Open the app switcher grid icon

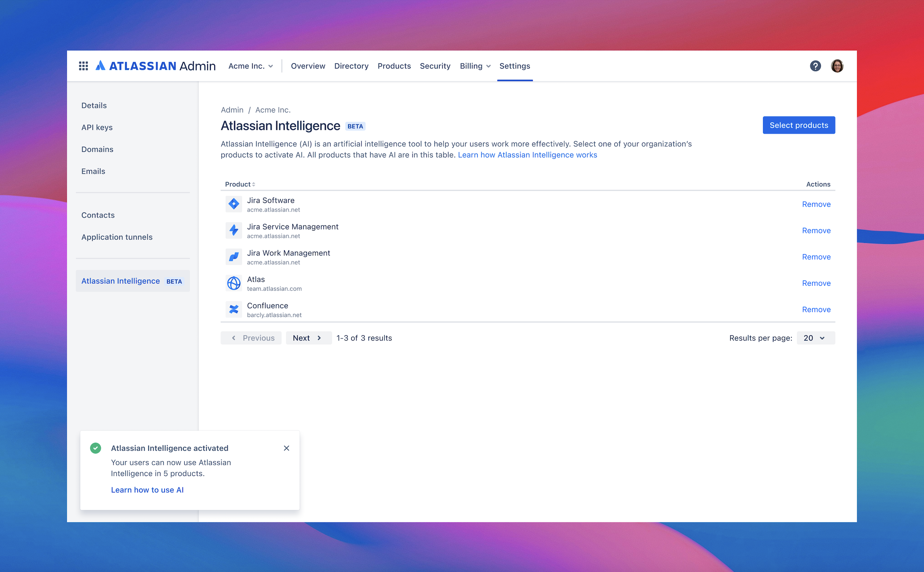pos(83,66)
